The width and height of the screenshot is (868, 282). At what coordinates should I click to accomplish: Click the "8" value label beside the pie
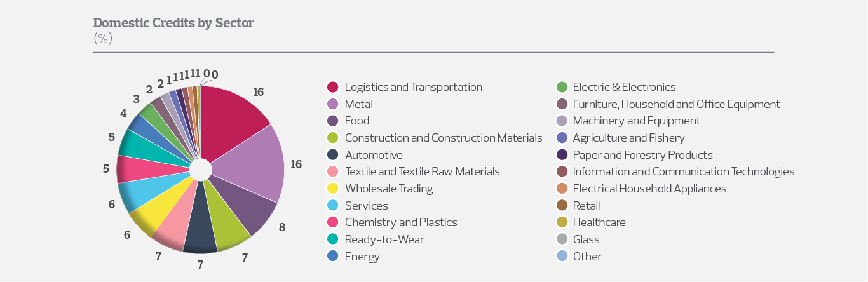(x=281, y=227)
